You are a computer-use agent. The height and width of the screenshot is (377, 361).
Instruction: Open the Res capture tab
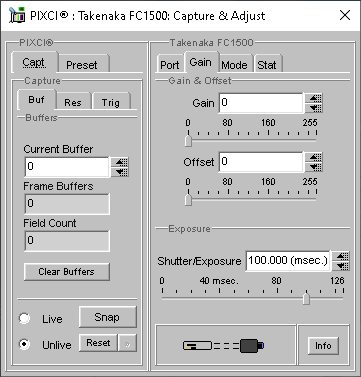73,102
